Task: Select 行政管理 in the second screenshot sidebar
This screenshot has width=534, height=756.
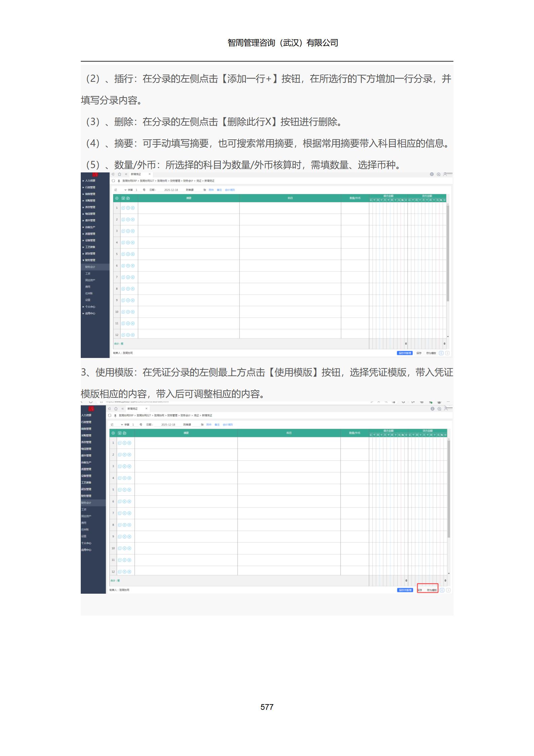Action: point(86,422)
